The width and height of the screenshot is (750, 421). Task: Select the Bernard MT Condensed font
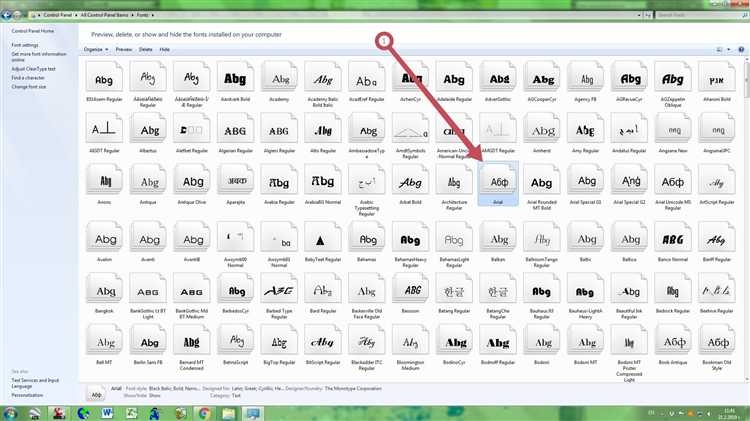click(192, 346)
